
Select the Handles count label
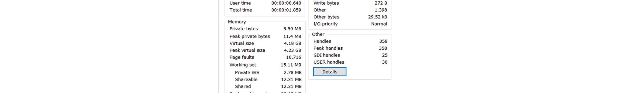(x=322, y=41)
